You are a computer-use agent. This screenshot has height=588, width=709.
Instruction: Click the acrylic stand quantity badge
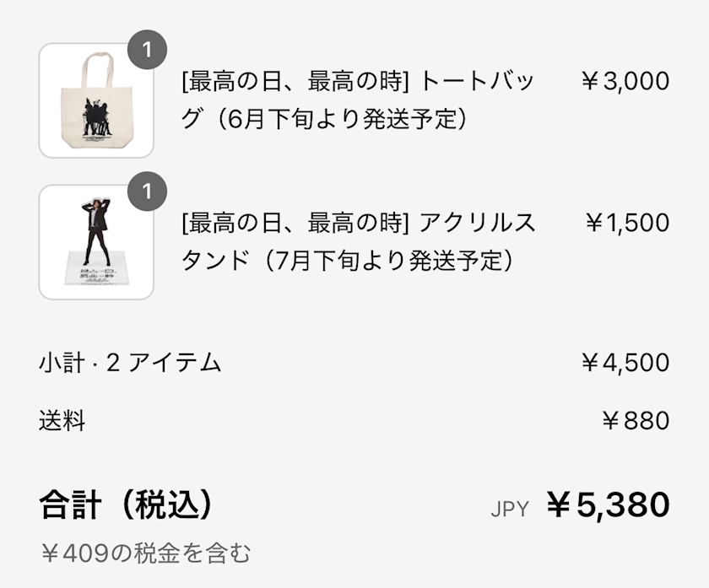[x=147, y=192]
